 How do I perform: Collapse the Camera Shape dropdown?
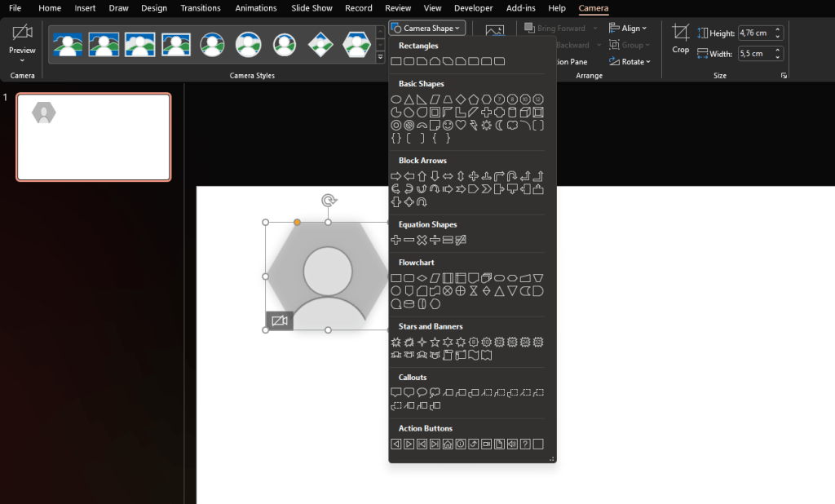(x=427, y=29)
